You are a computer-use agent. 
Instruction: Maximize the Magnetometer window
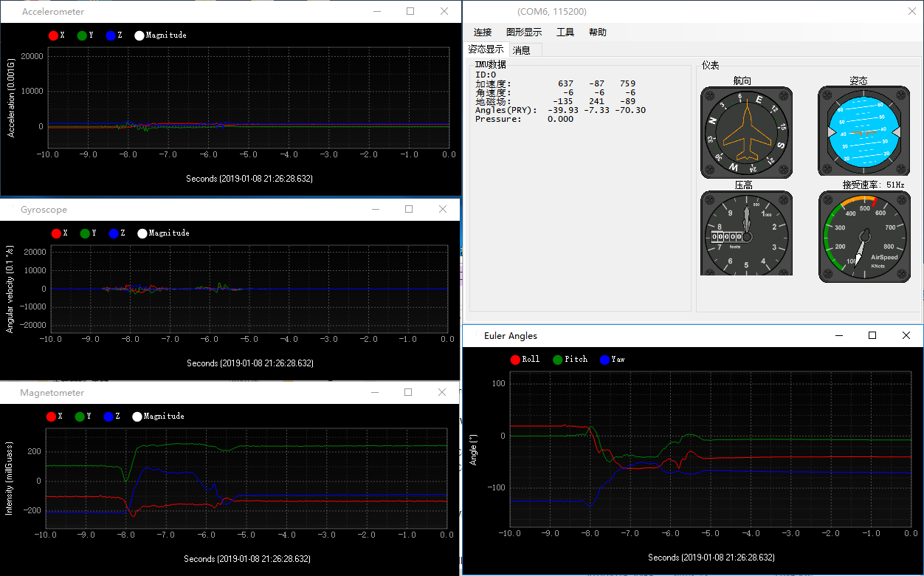(x=408, y=393)
